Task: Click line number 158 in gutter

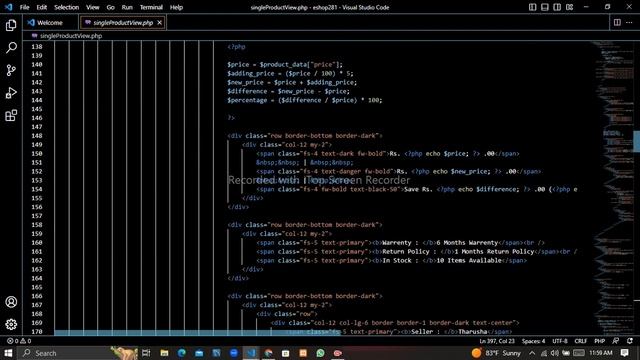Action: pyautogui.click(x=37, y=224)
